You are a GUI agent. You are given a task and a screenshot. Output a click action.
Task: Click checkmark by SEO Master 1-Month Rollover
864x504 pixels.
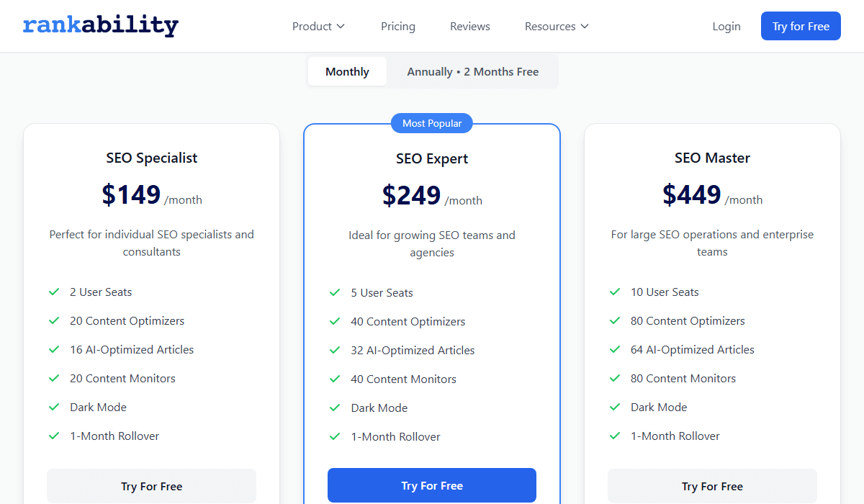point(615,436)
